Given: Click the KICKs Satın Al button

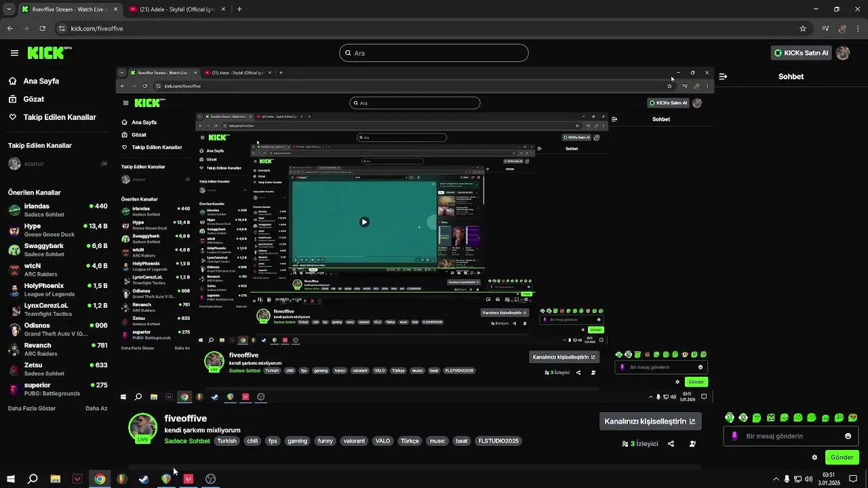Looking at the screenshot, I should [801, 53].
